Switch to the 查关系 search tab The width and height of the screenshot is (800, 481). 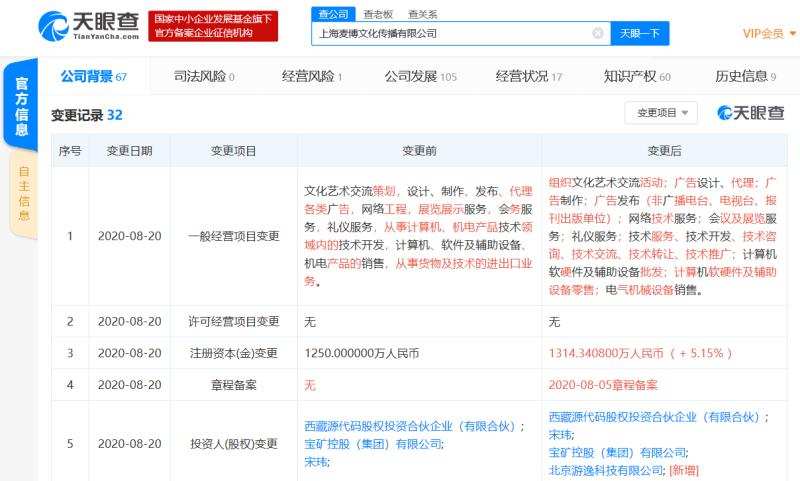[x=421, y=14]
